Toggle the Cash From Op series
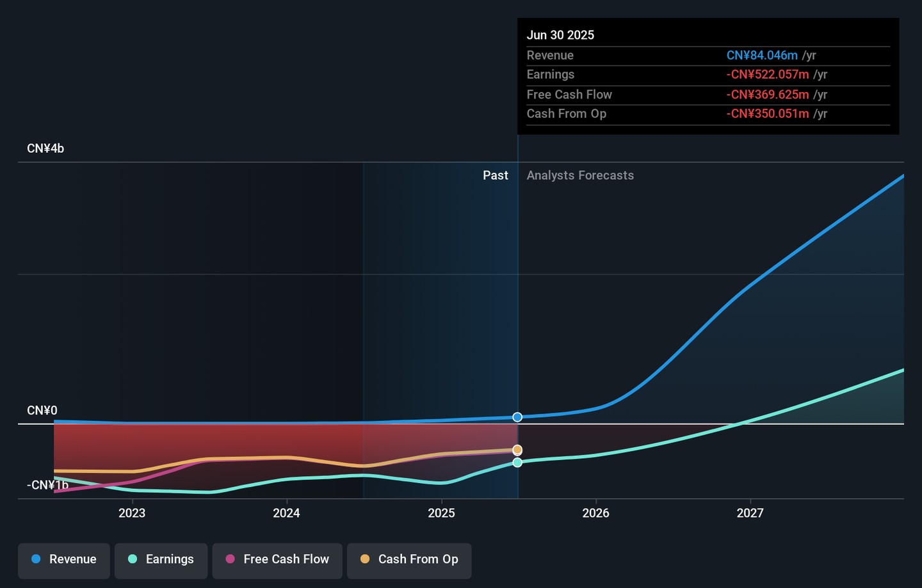Viewport: 922px width, 588px height. 409,559
